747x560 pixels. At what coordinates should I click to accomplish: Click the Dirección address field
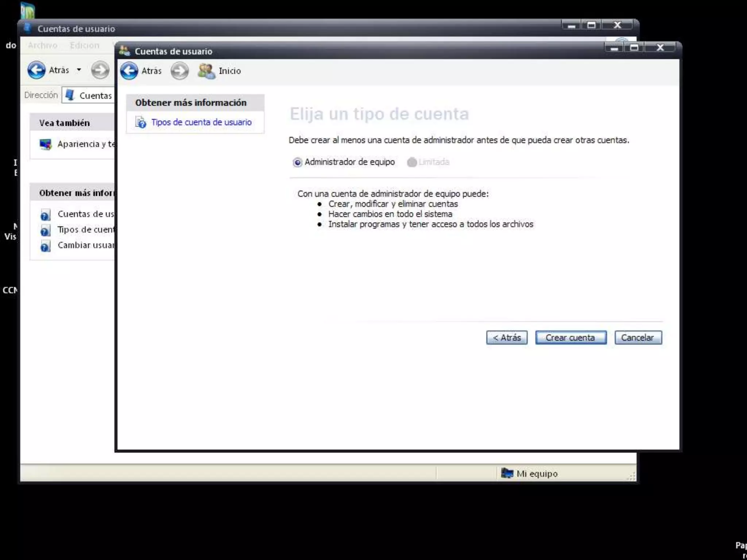[x=96, y=96]
